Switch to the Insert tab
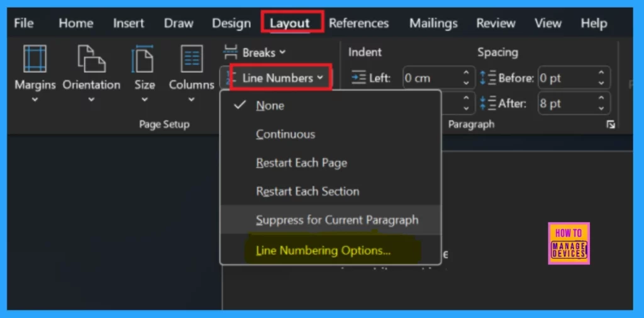Screen dimensions: 644x318 point(128,23)
